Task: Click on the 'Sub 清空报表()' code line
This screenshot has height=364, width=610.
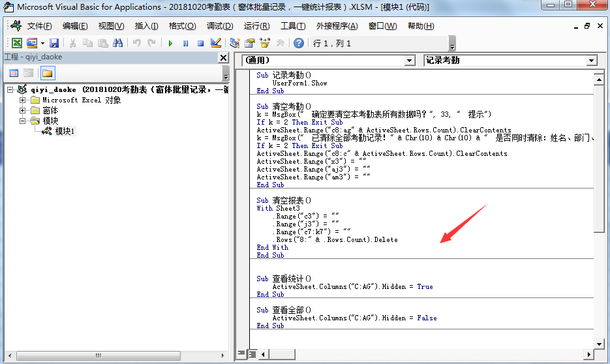Action: [x=284, y=201]
